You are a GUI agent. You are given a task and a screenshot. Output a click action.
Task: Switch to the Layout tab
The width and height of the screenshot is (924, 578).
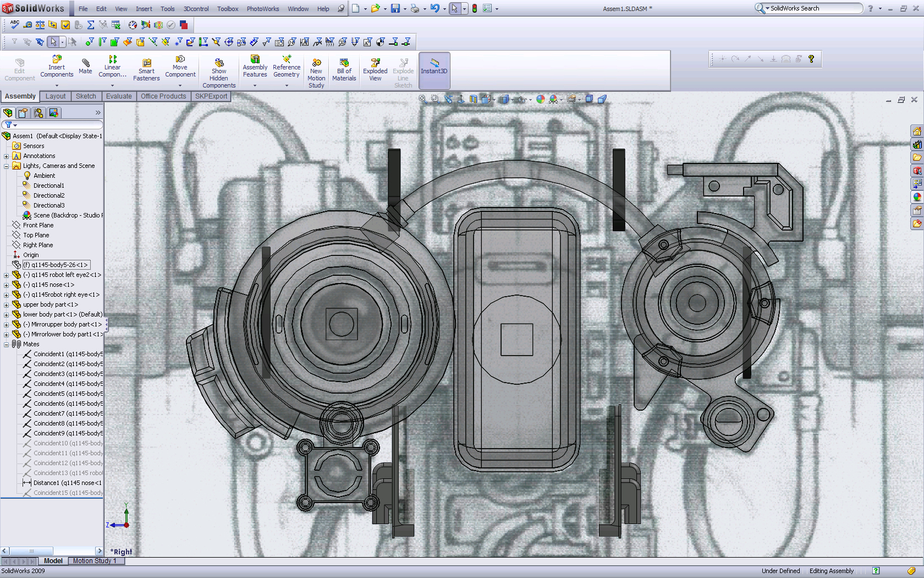[56, 96]
